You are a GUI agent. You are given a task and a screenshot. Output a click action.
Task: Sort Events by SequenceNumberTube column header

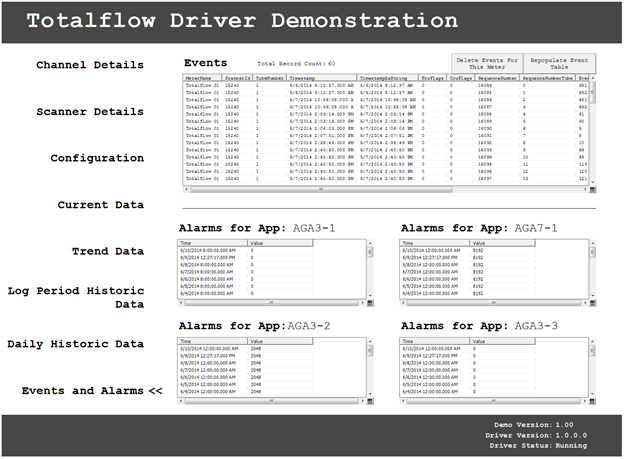[x=548, y=78]
